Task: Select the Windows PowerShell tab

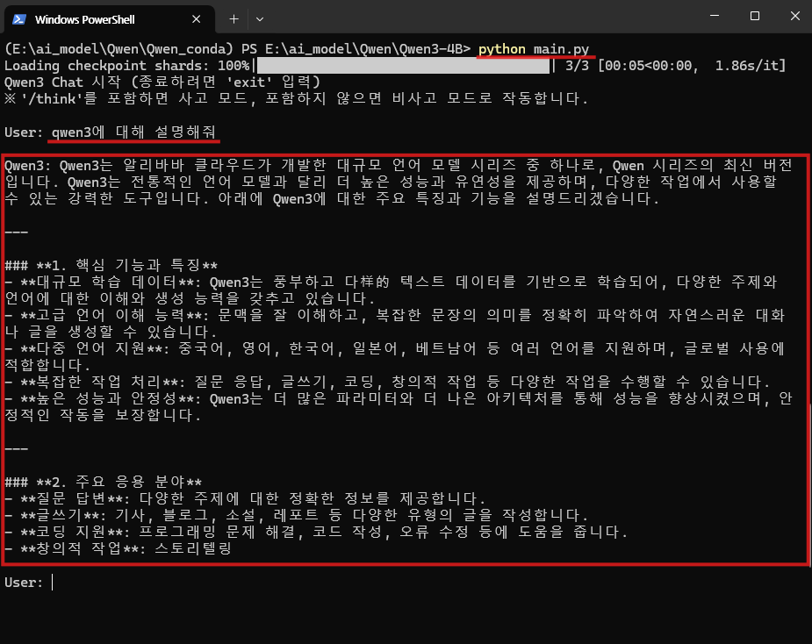Action: 109,19
